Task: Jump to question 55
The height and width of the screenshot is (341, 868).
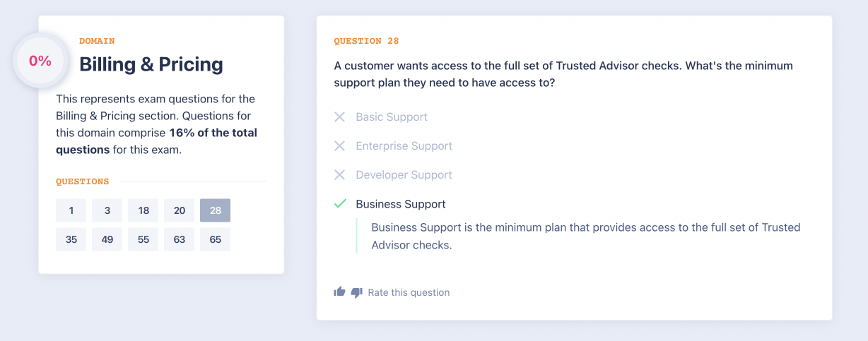Action: pyautogui.click(x=143, y=239)
